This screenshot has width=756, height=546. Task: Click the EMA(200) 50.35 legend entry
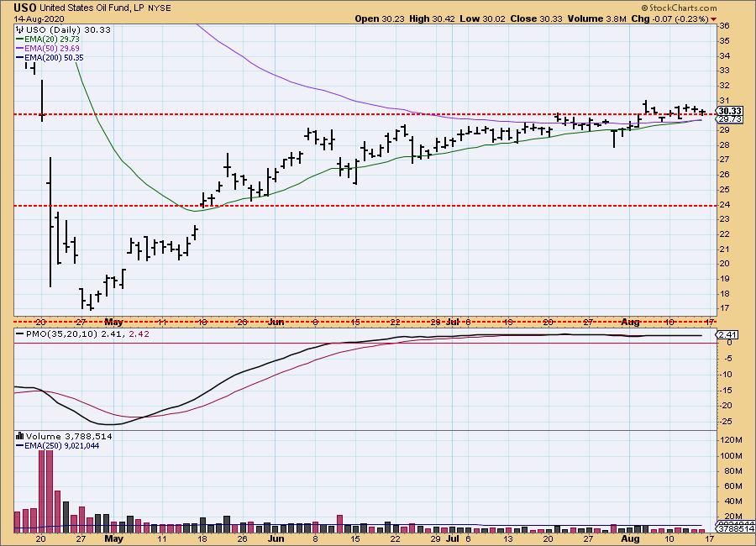54,57
